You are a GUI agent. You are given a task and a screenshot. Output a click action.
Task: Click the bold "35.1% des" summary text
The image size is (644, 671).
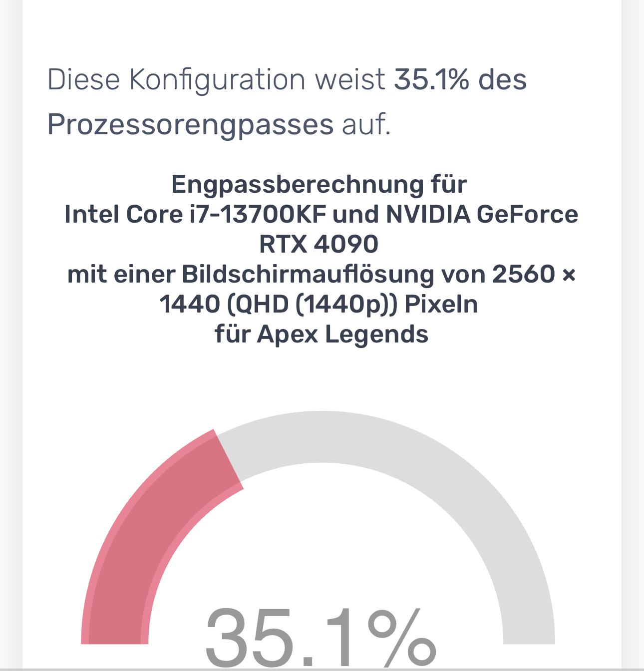point(460,79)
